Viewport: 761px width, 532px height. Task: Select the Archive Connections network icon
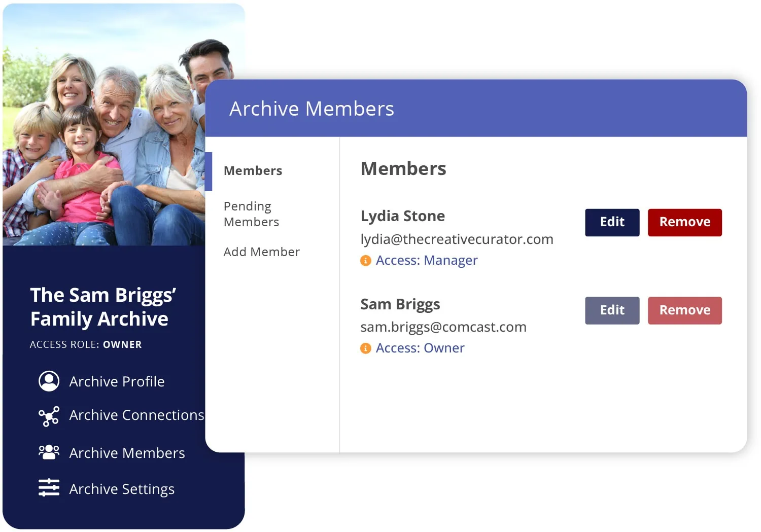pos(49,416)
